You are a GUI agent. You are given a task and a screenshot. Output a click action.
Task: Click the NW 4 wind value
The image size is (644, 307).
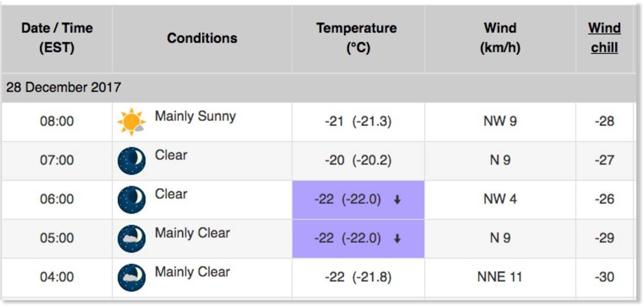coord(500,199)
